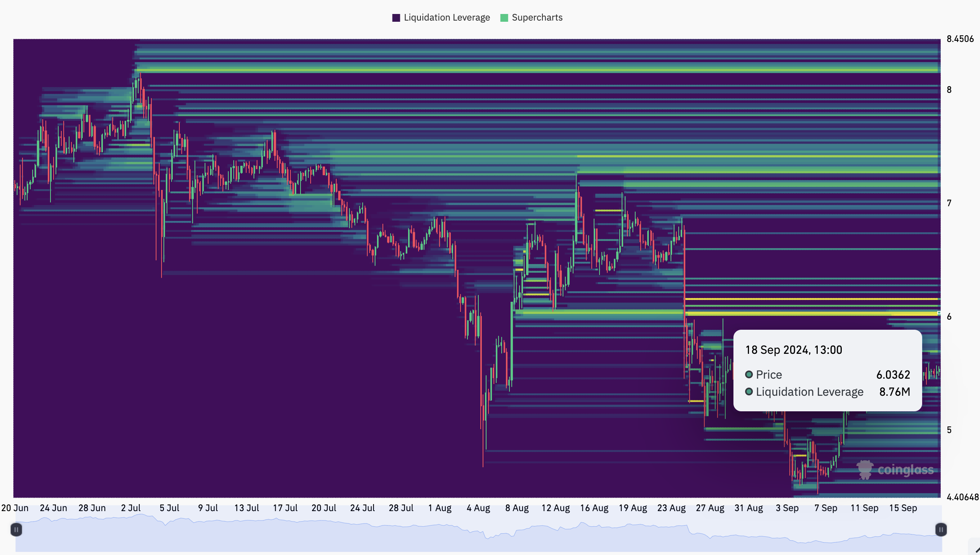
Task: Grab the right range slider handle
Action: 940,529
